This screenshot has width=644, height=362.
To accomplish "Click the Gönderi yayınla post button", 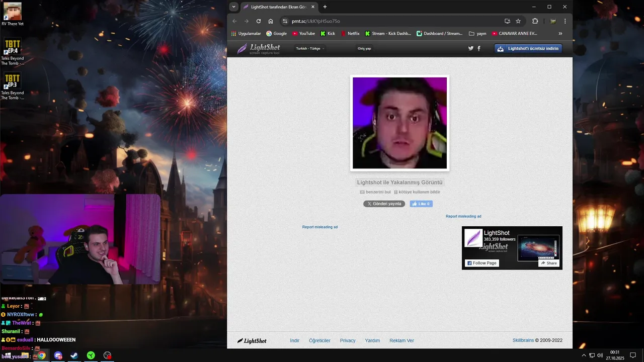I will [x=384, y=204].
